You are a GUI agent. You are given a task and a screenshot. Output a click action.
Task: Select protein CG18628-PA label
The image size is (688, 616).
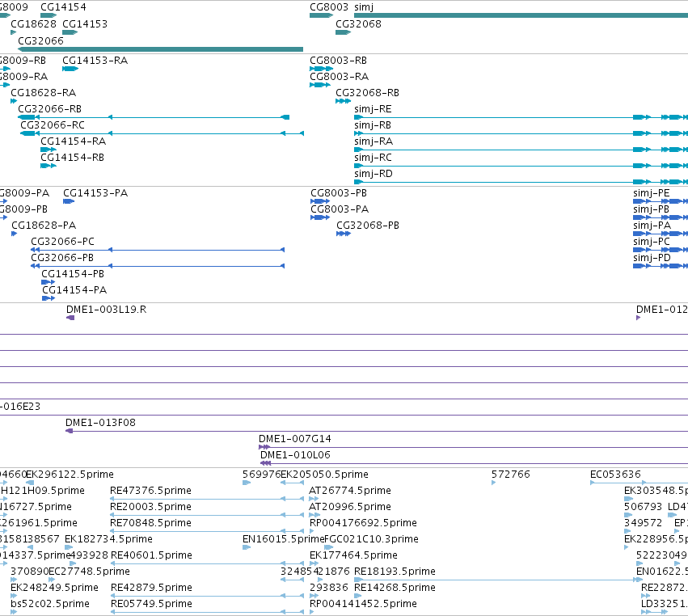click(x=44, y=226)
